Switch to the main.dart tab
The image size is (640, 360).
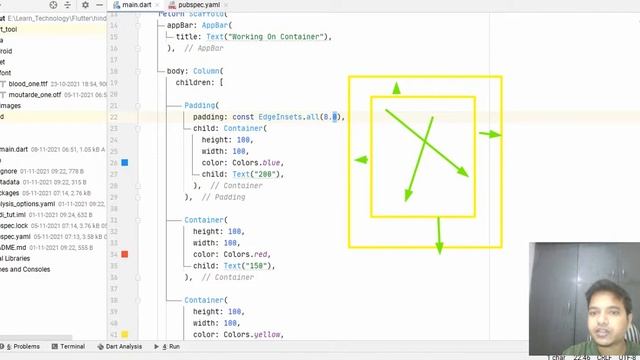(136, 5)
